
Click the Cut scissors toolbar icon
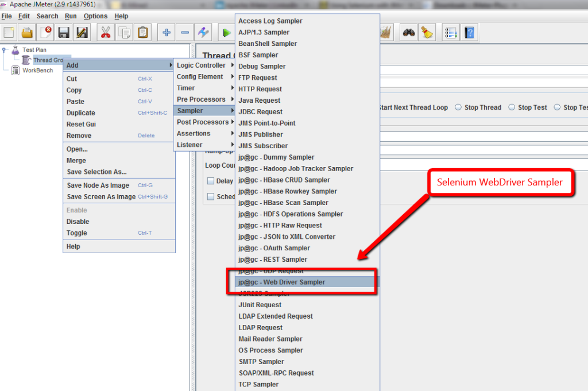106,33
